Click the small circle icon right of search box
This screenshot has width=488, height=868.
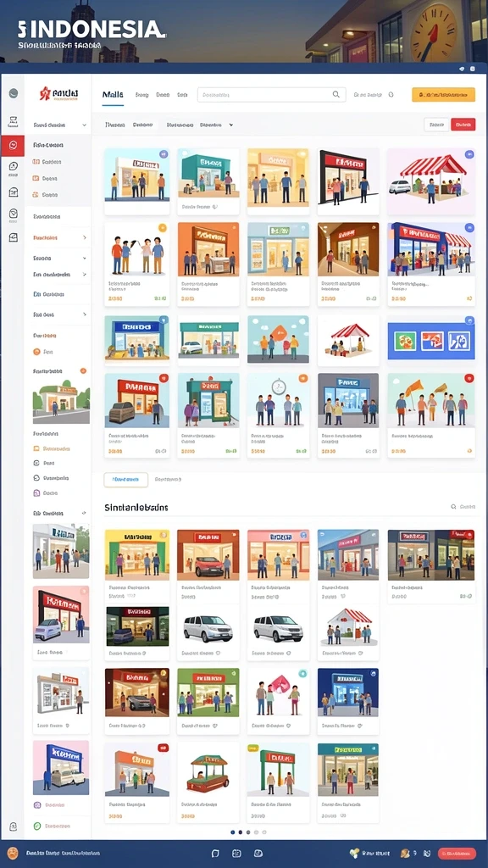coord(391,95)
